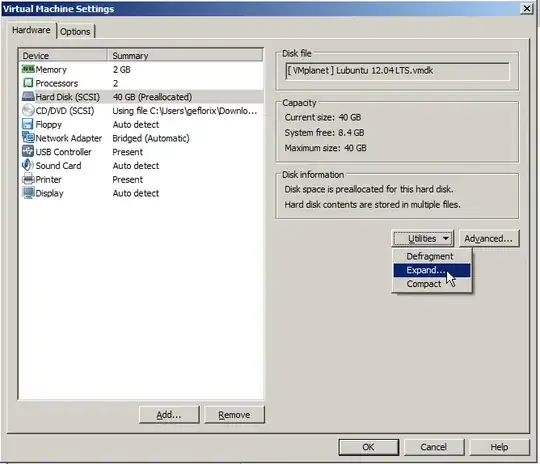Click the Floppy device icon
Viewport: 540px width, 464px height.
(x=28, y=124)
